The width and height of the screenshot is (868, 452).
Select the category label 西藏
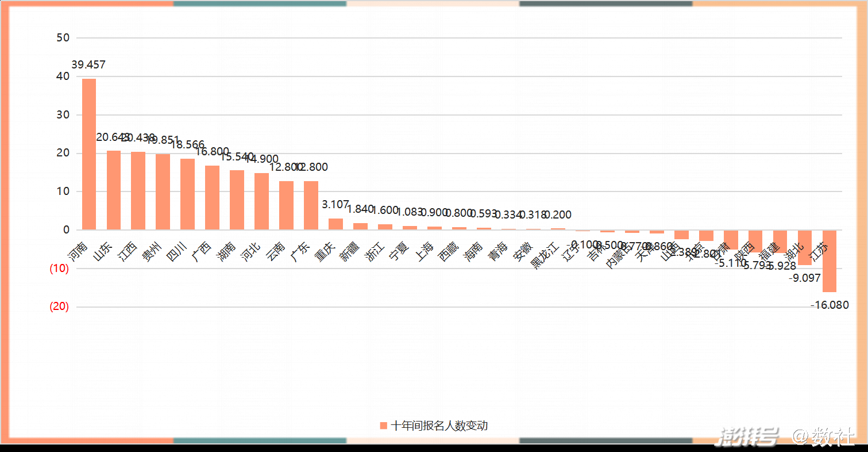click(x=447, y=252)
